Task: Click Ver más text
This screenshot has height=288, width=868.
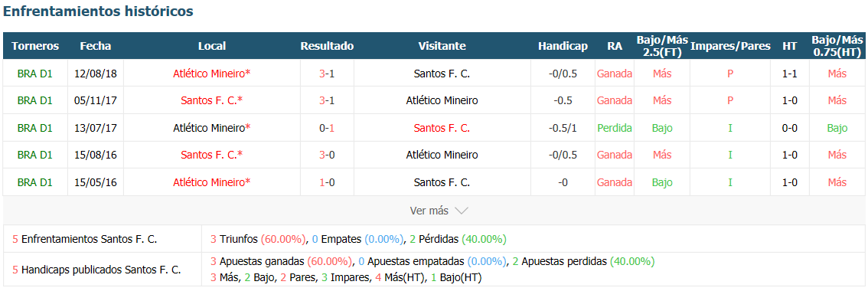Action: click(x=429, y=211)
